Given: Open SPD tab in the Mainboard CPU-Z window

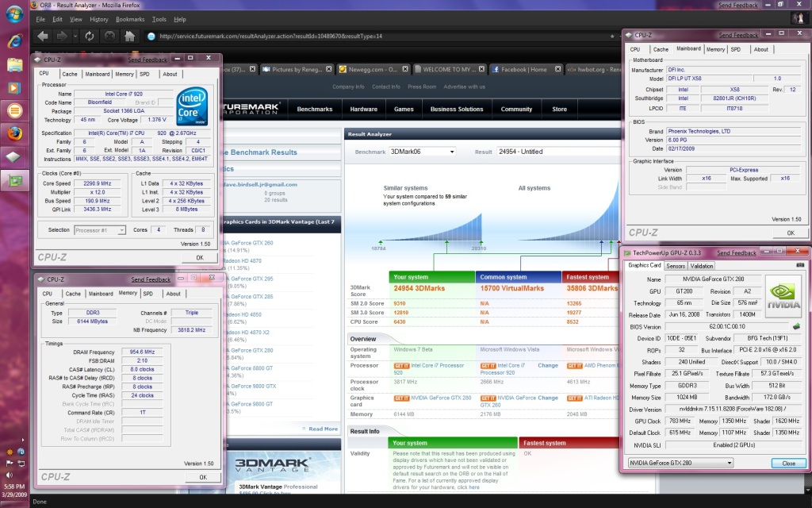Looking at the screenshot, I should click(735, 49).
